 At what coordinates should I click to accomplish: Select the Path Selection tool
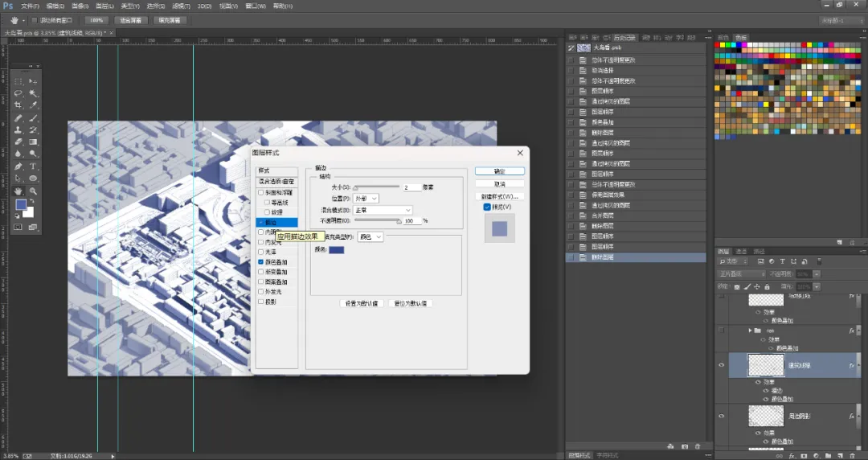click(x=18, y=179)
